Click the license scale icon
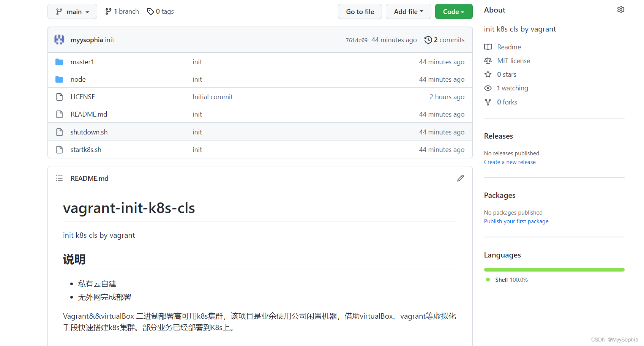Screen dimensions: 644x346 point(488,60)
